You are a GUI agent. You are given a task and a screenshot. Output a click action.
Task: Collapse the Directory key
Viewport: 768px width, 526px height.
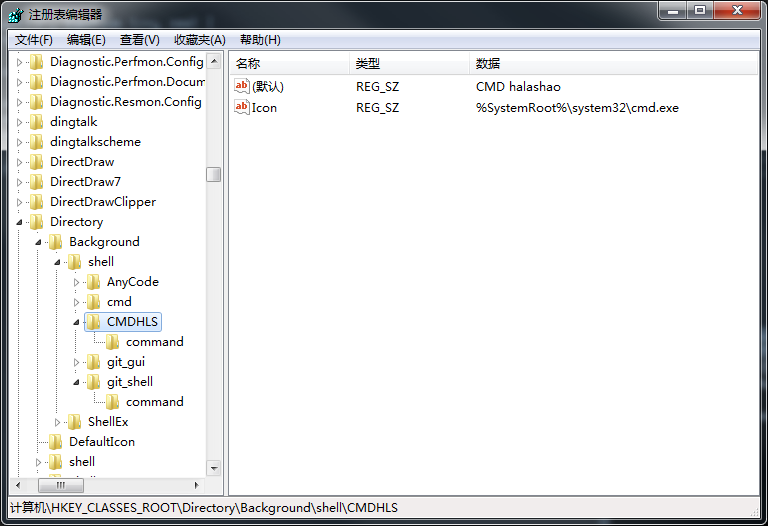coord(20,222)
